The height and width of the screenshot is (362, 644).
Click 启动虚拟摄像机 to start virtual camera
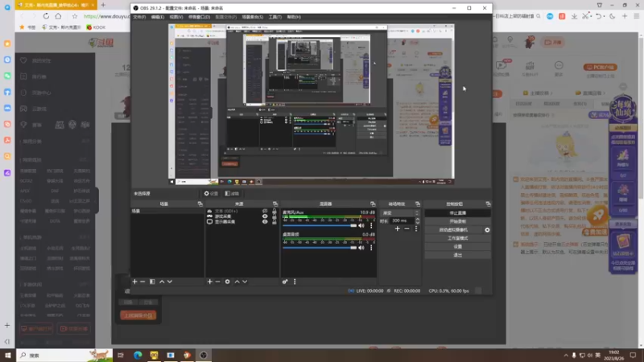pyautogui.click(x=453, y=230)
